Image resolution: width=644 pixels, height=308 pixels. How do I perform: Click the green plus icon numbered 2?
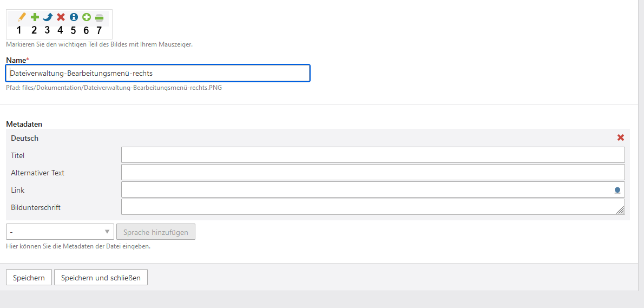pyautogui.click(x=35, y=17)
